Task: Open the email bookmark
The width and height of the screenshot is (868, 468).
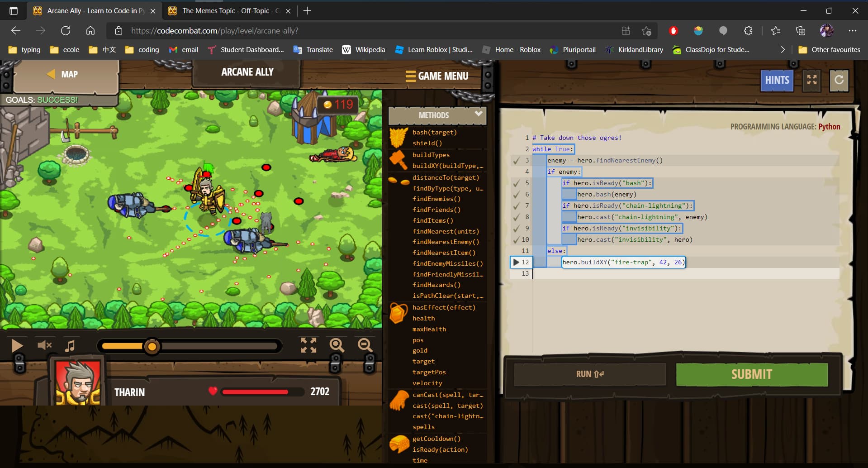Action: pyautogui.click(x=184, y=50)
